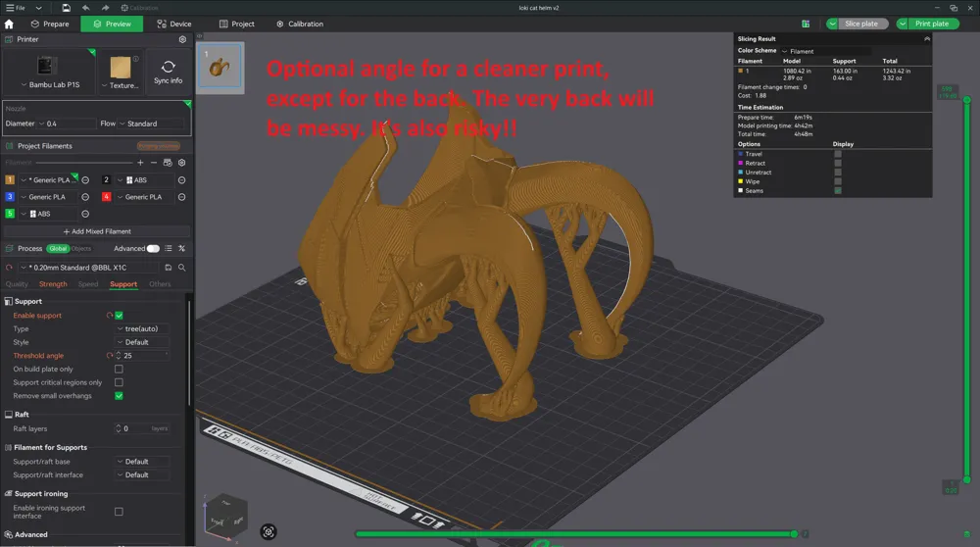Redo the last action
The height and width of the screenshot is (547, 980).
105,8
